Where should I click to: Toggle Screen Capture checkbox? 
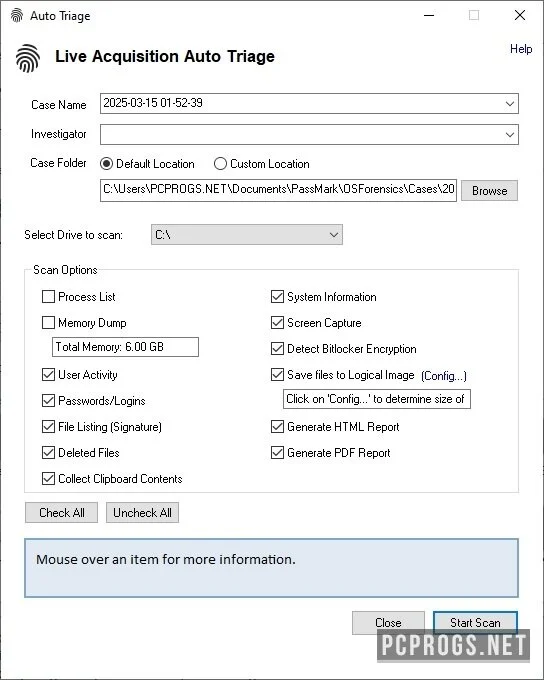point(277,323)
